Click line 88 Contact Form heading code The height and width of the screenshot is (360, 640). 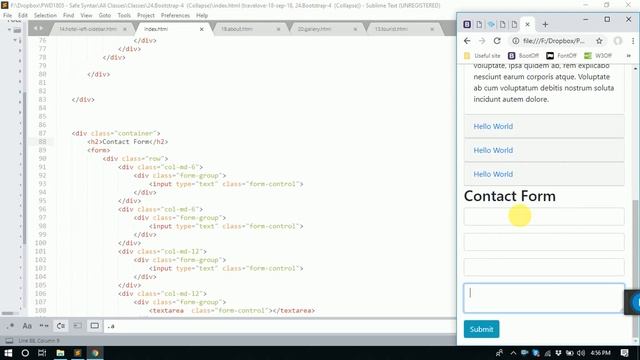pyautogui.click(x=127, y=142)
